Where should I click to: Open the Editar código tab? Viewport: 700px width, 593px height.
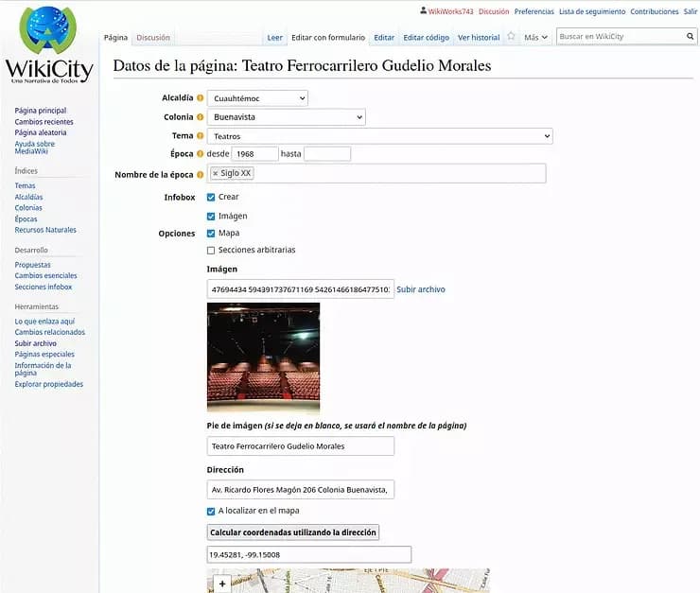(x=427, y=38)
